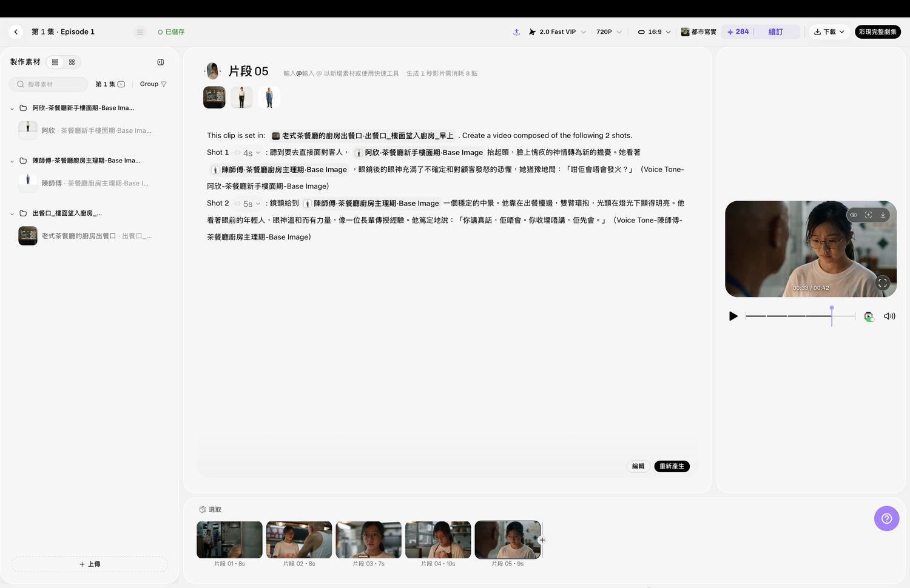Open the 16:9 aspect ratio dropdown
910x588 pixels.
654,32
